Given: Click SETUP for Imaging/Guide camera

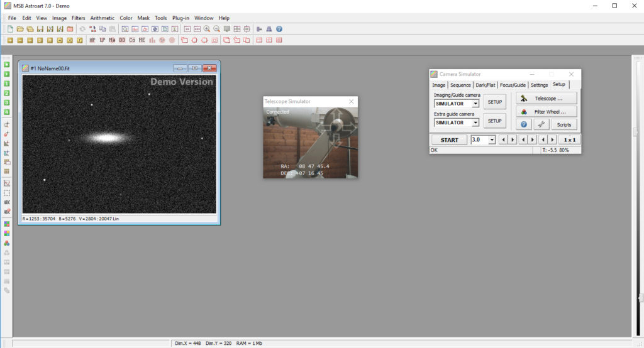Looking at the screenshot, I should pyautogui.click(x=494, y=102).
